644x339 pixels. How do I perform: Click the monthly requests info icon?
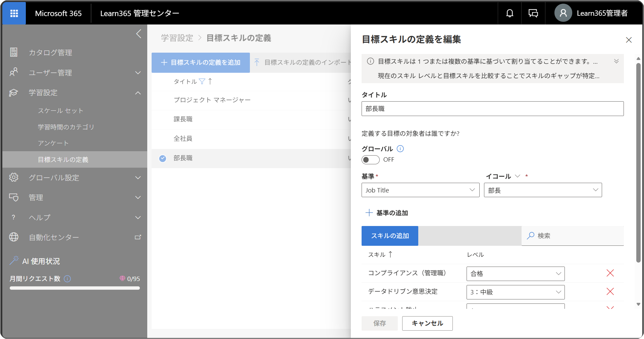pos(67,279)
